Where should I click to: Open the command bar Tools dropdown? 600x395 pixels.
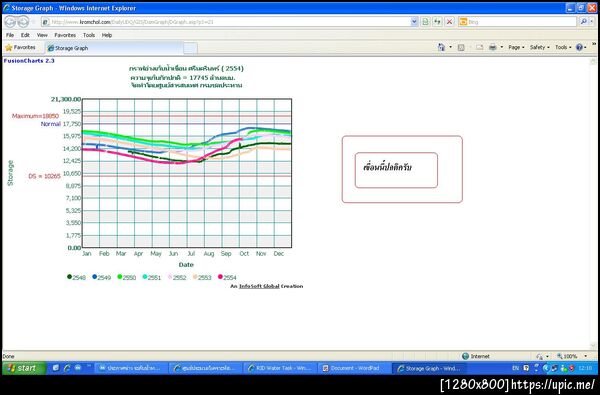[563, 47]
